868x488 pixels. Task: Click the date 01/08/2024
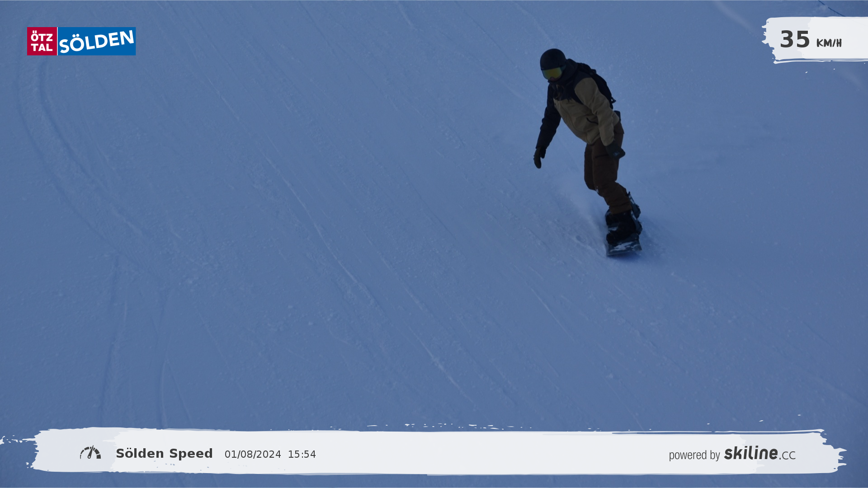tap(253, 455)
